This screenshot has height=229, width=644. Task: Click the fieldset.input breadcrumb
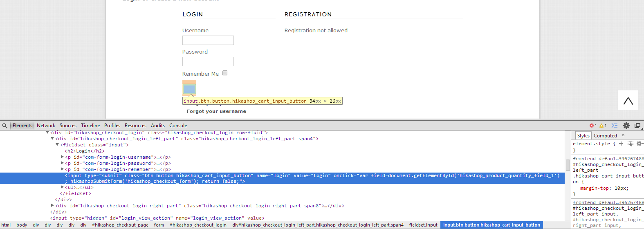[x=423, y=225]
